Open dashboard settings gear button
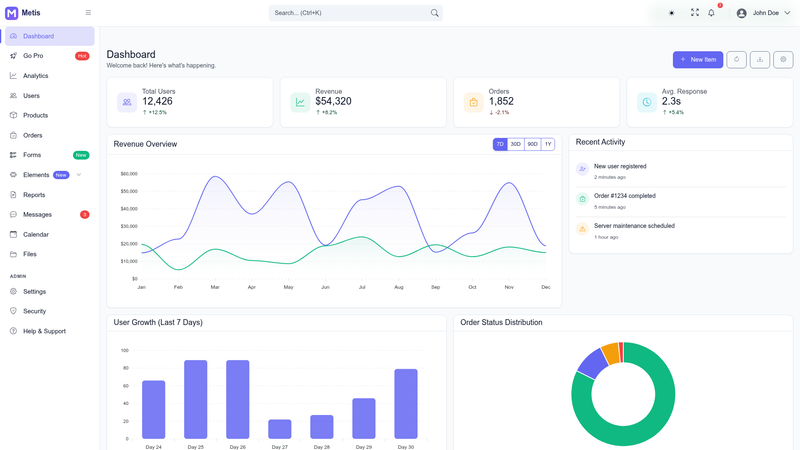 [783, 60]
